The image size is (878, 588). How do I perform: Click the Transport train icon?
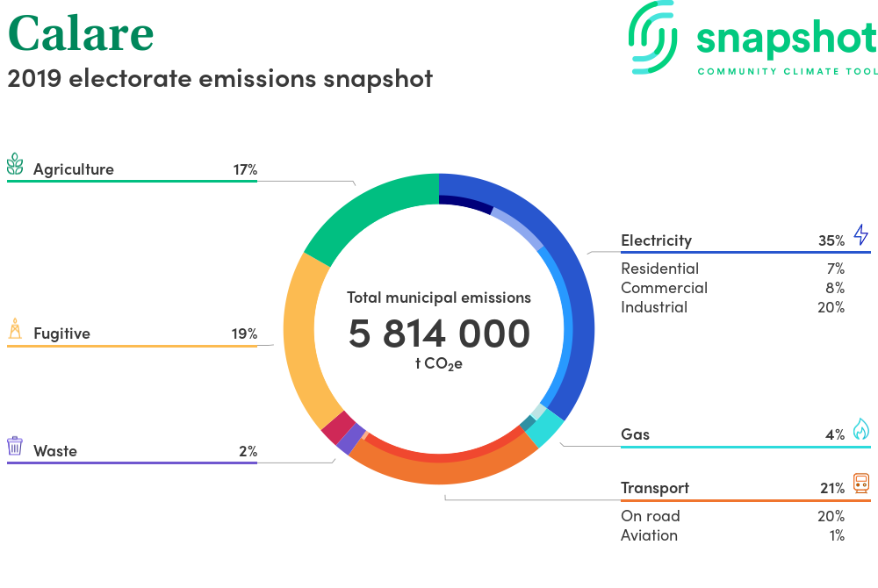(x=862, y=483)
